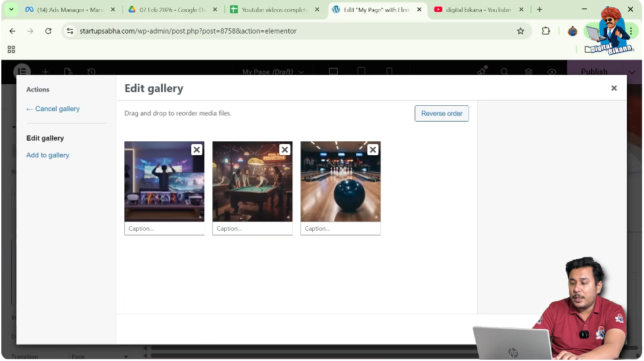Viewport: 644px width, 361px height.
Task: Click the Elementor add element plus icon
Action: 45,72
